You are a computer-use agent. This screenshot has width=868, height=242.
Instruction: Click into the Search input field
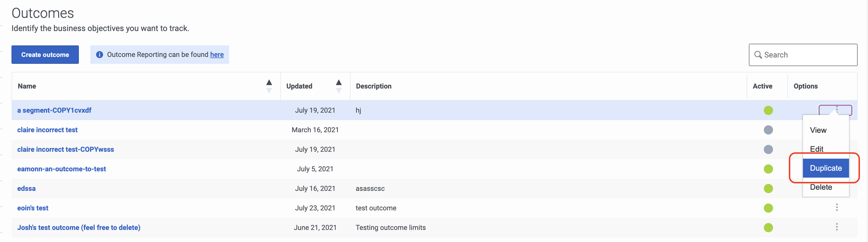pyautogui.click(x=803, y=55)
